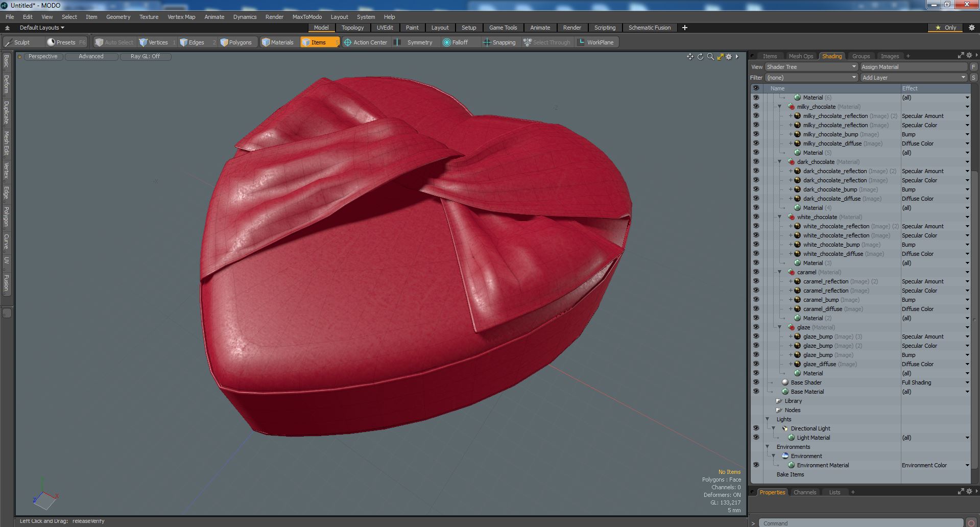Collapse the white_chocolate material group
980x527 pixels.
[x=779, y=217]
